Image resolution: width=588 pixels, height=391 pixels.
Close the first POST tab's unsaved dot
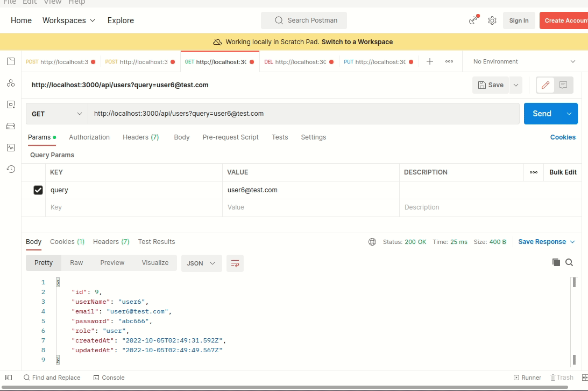(x=93, y=62)
